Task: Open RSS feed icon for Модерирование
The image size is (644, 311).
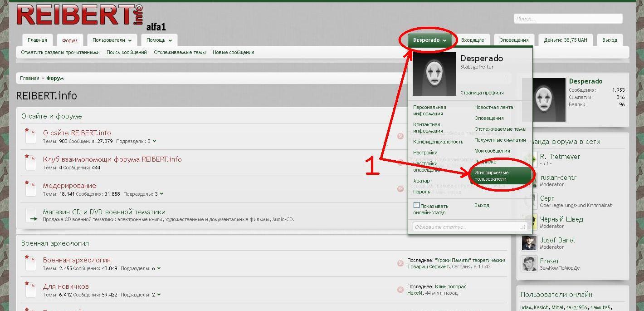Action: click(400, 189)
